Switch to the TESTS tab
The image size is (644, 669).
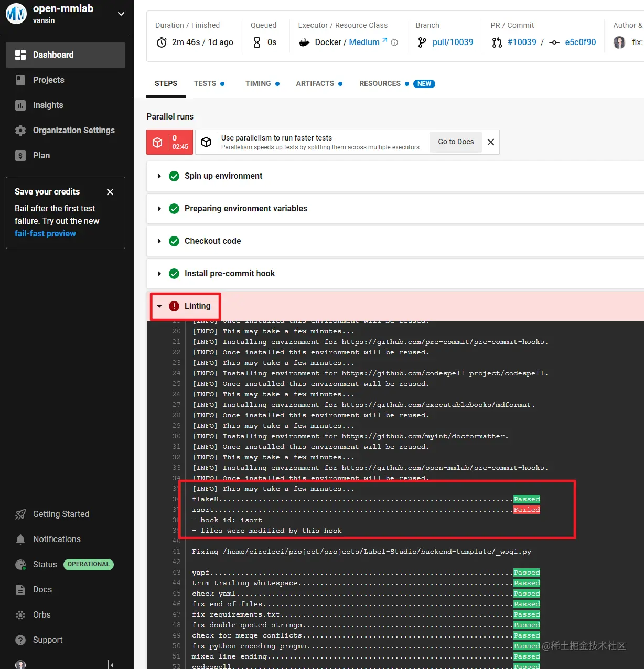click(206, 83)
